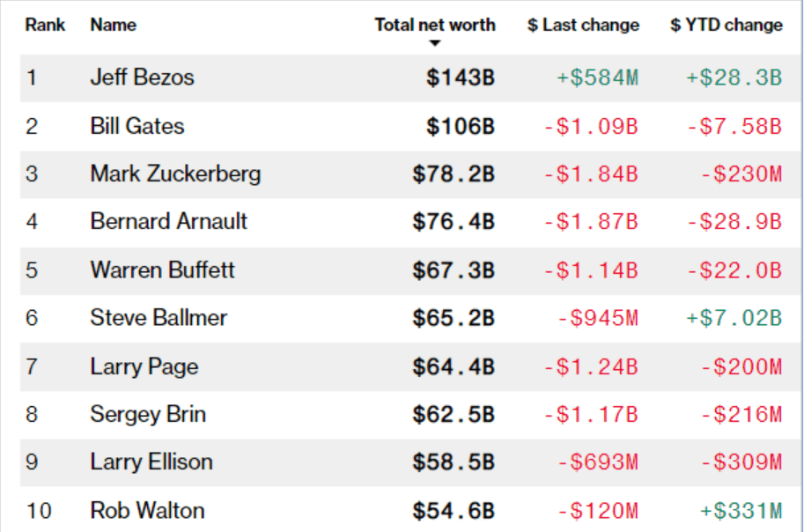View Steve Ballmer's profile
Viewport: 804px width, 532px height.
pos(159,317)
